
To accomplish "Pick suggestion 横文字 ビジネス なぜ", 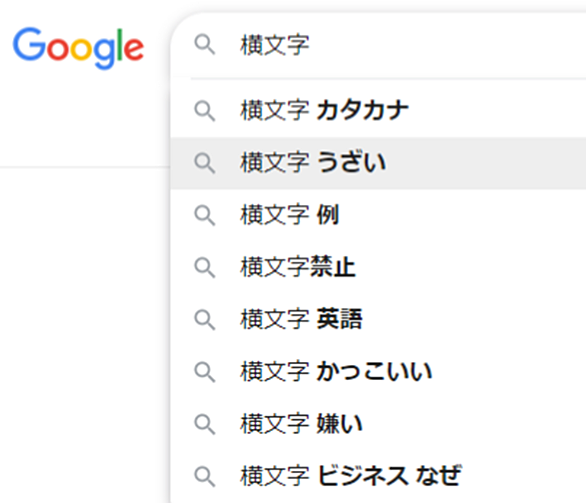I will pyautogui.click(x=378, y=477).
